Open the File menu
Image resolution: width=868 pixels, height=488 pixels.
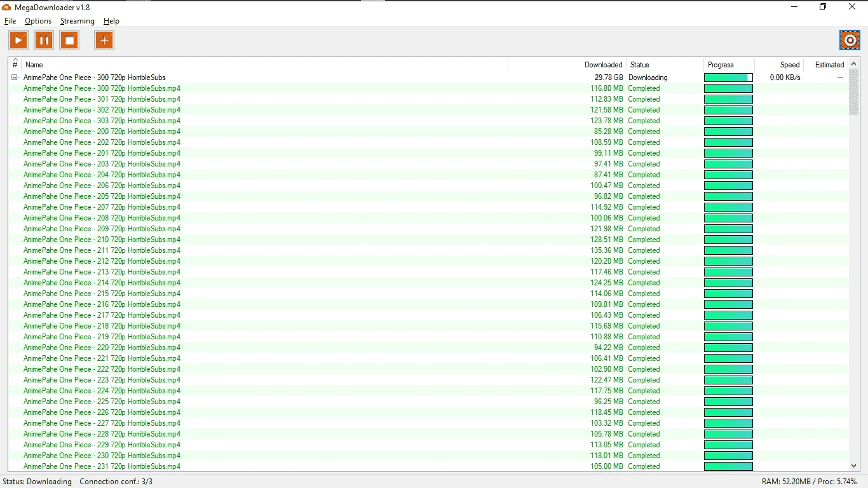pyautogui.click(x=10, y=21)
